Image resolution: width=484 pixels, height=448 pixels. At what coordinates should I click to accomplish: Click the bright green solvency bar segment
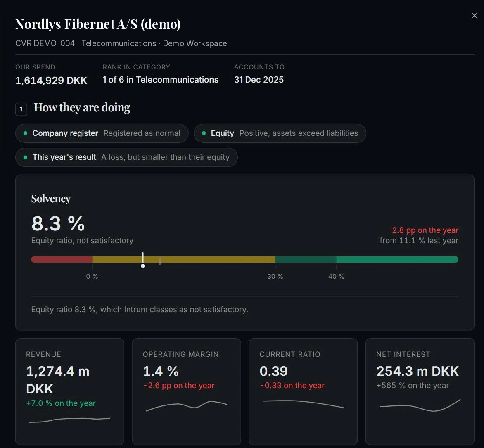(397, 259)
